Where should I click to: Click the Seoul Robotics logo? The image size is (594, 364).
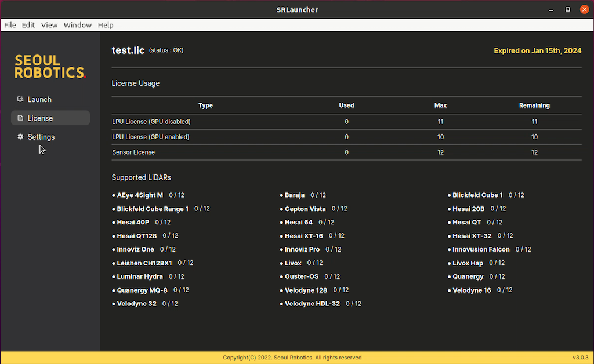click(x=50, y=67)
